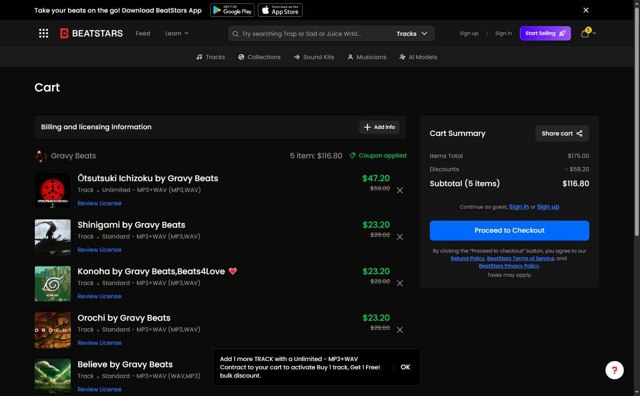
Task: Open Believe by Gravy Beats title
Action: coord(125,365)
